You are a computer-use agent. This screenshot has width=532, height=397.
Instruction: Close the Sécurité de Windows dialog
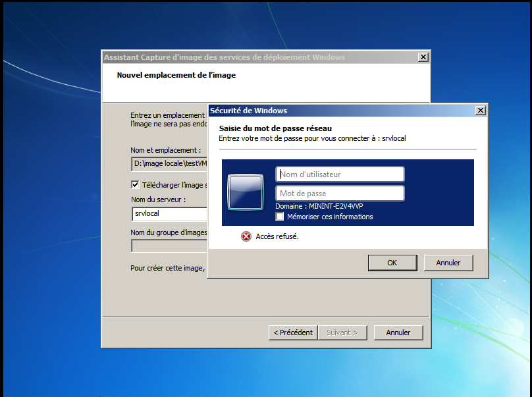481,111
